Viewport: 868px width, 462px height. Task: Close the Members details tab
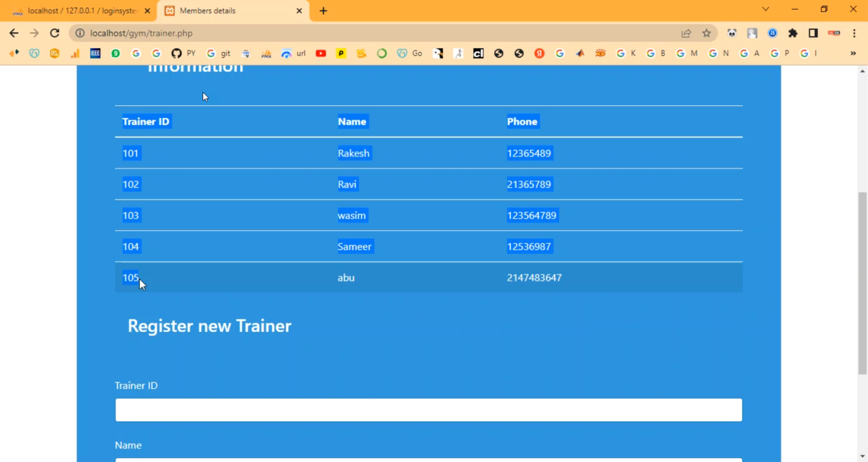(x=299, y=11)
